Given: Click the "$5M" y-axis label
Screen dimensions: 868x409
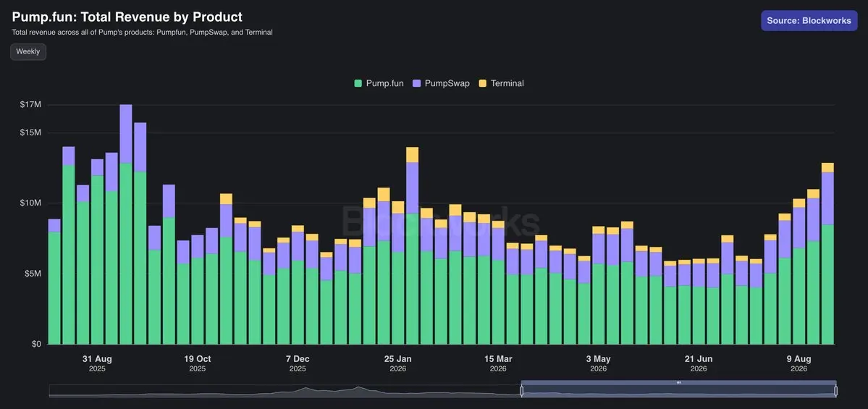Looking at the screenshot, I should point(34,274).
